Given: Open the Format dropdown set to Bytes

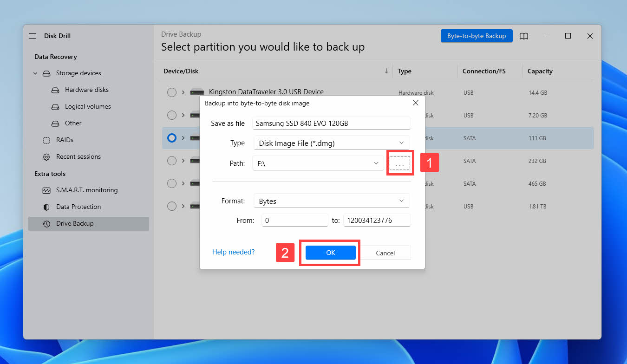Looking at the screenshot, I should (x=331, y=201).
